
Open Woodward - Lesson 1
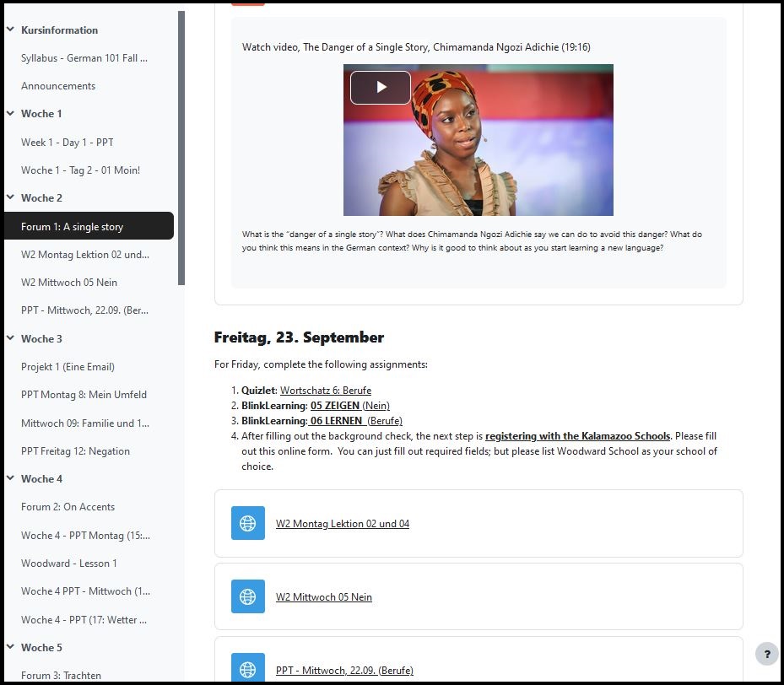[x=69, y=564]
